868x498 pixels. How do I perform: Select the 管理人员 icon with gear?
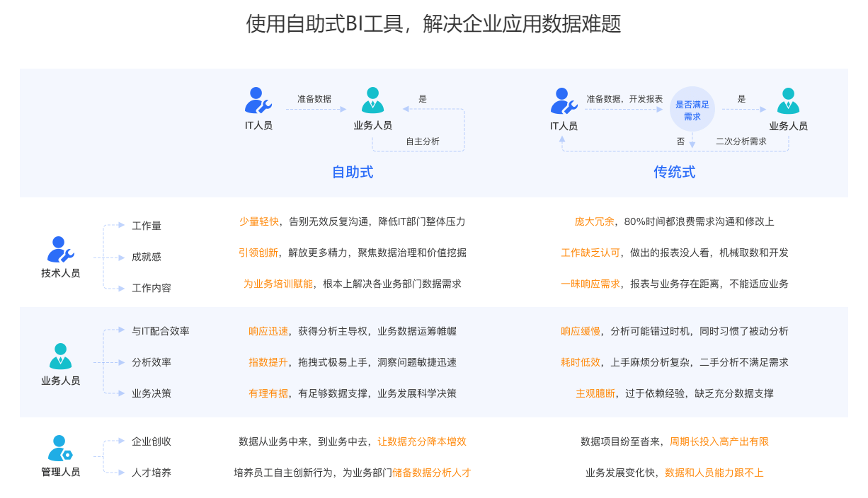tap(60, 448)
